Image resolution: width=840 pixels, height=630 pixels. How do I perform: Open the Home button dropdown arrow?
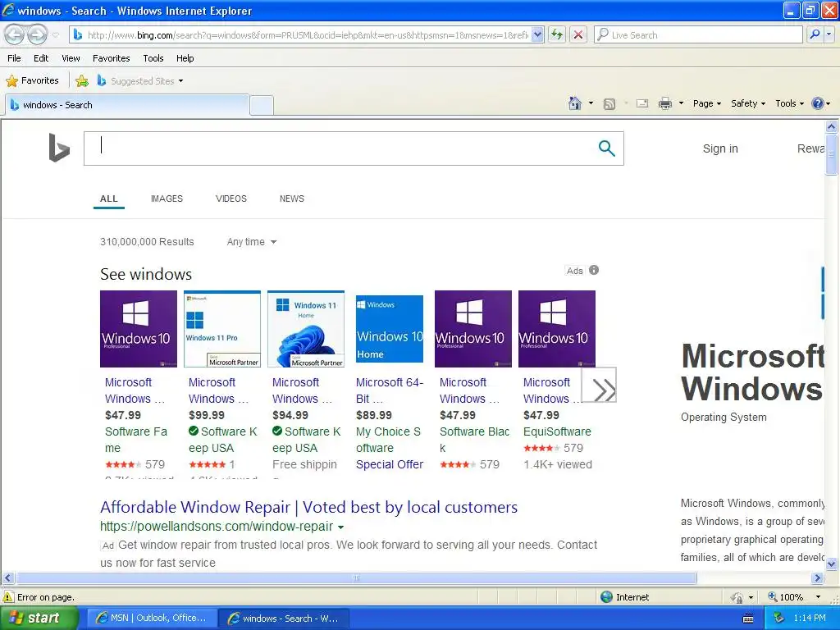tap(591, 103)
